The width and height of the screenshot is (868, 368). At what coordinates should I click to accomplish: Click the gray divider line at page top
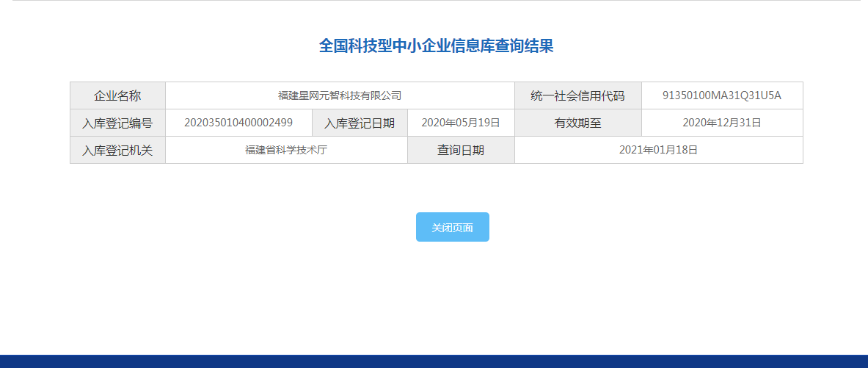click(434, 1)
